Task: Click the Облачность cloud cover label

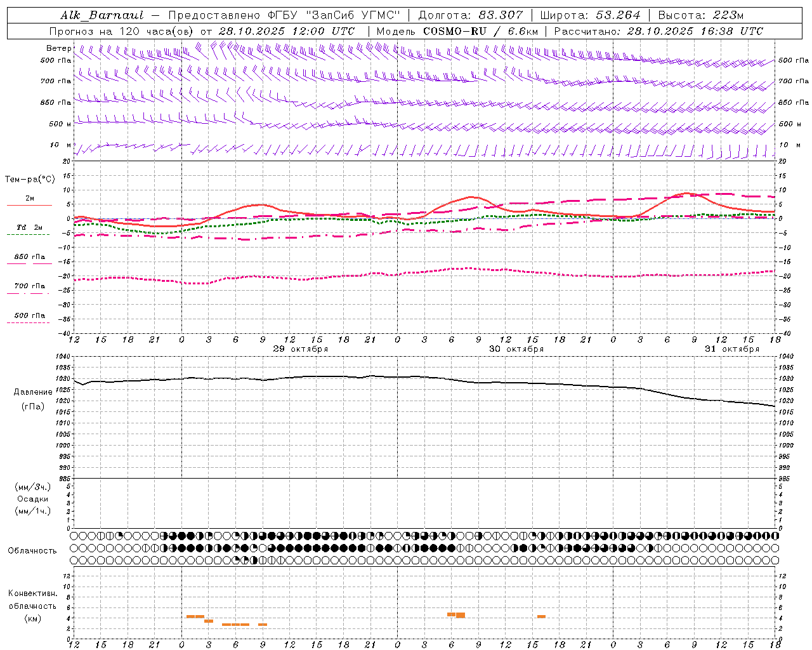Action: click(x=32, y=550)
